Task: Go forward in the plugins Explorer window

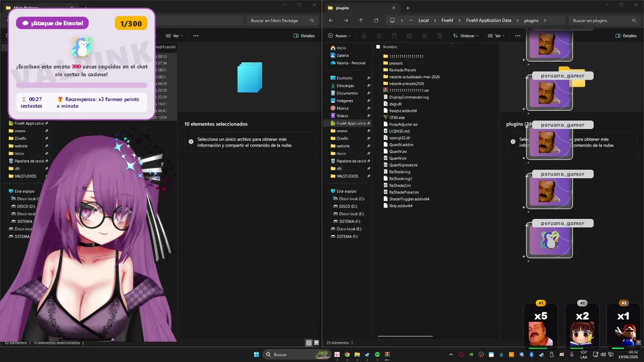Action: click(x=346, y=21)
